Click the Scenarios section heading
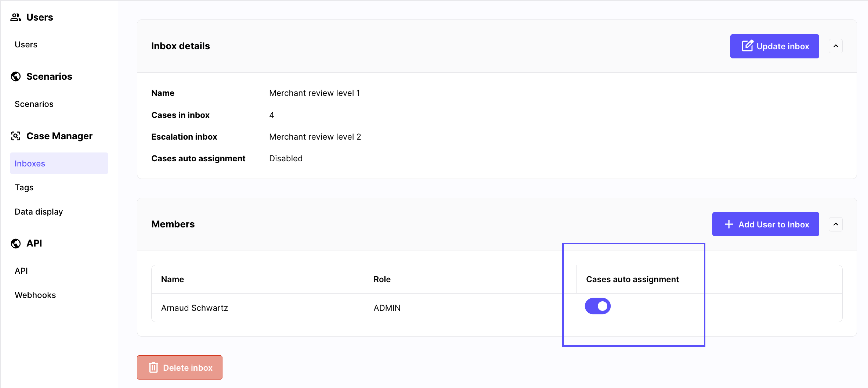Viewport: 868px width, 388px height. click(49, 77)
